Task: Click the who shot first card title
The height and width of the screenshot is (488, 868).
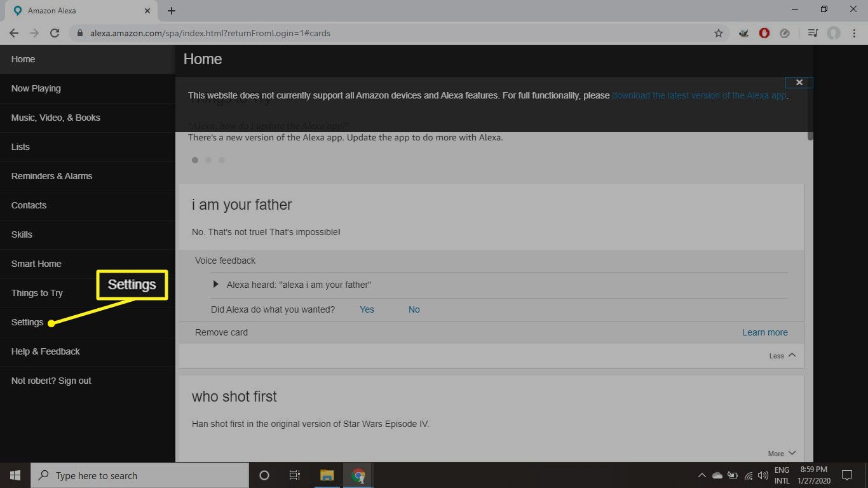Action: (234, 396)
